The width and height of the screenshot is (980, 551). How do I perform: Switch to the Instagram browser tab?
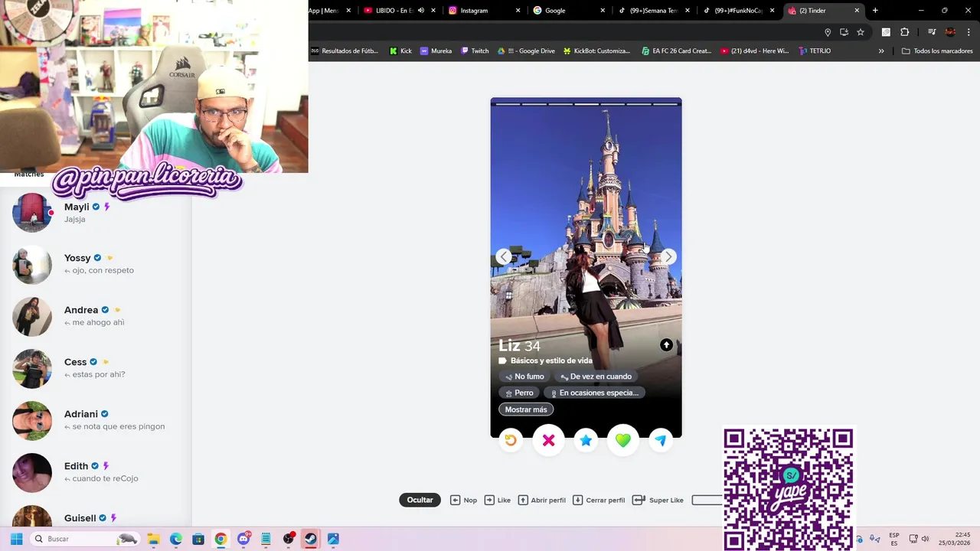485,11
